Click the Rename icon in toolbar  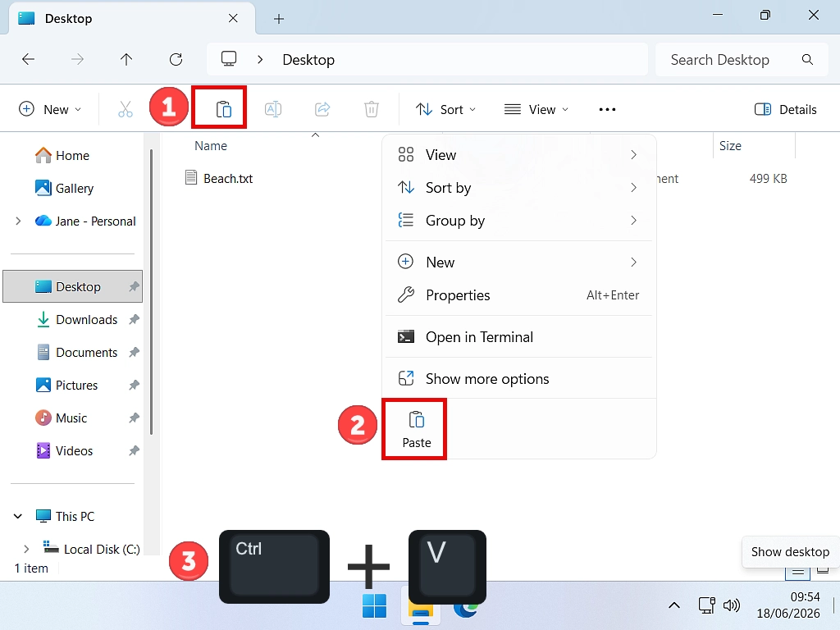point(273,109)
